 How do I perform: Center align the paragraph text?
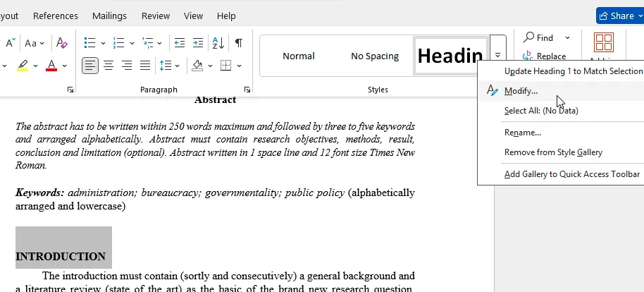click(109, 66)
